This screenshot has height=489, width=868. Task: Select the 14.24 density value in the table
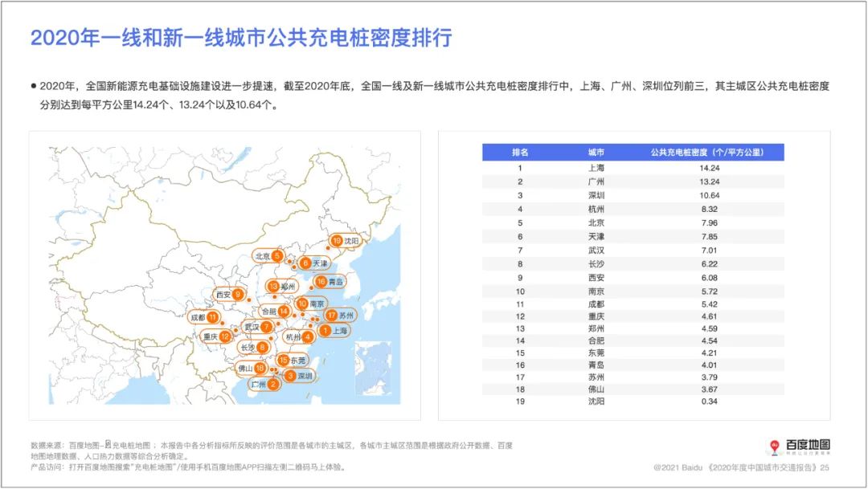[709, 168]
